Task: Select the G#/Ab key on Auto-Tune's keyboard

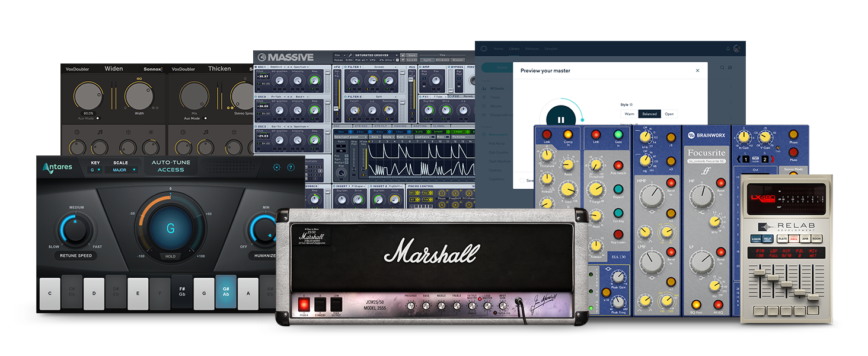Action: tap(226, 291)
